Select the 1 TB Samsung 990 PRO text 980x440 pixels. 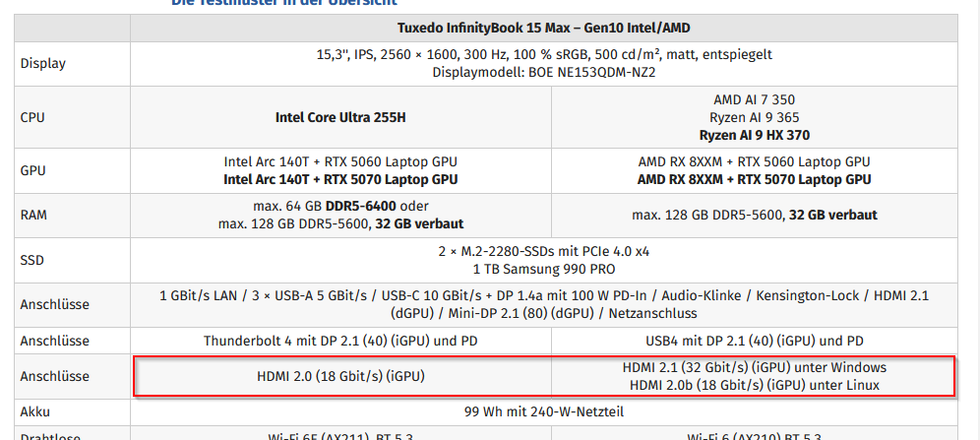click(544, 270)
